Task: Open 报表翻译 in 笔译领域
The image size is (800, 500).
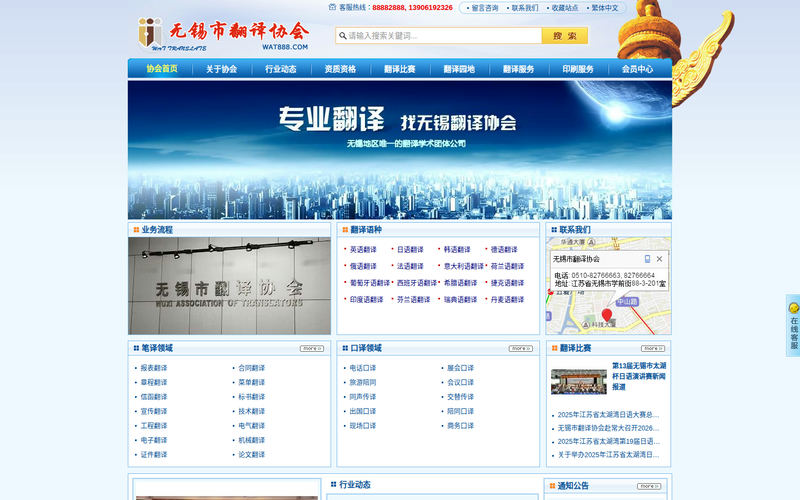Action: tap(154, 368)
